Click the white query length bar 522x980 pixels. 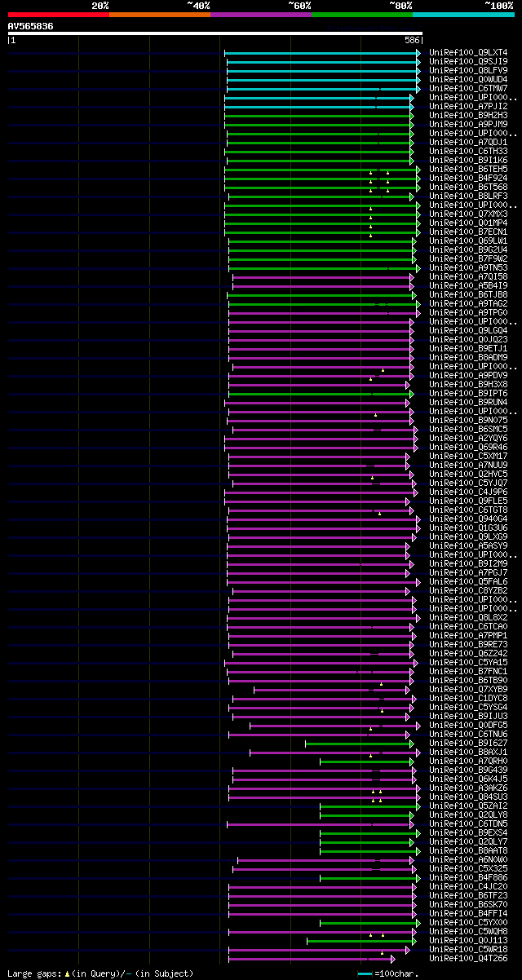(x=215, y=33)
